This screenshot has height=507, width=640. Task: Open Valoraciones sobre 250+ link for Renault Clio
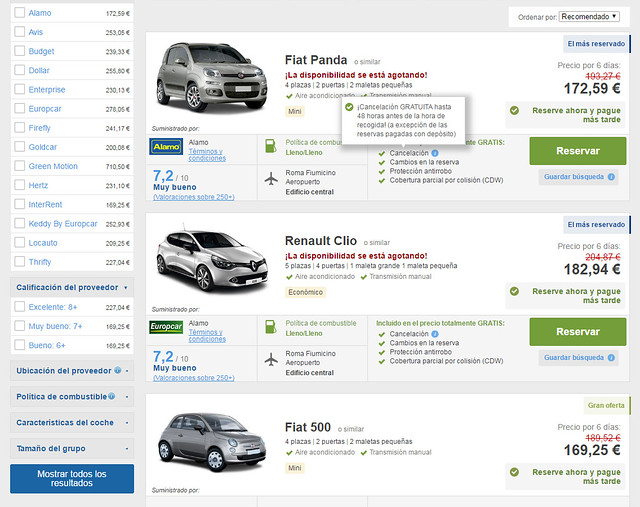[194, 378]
